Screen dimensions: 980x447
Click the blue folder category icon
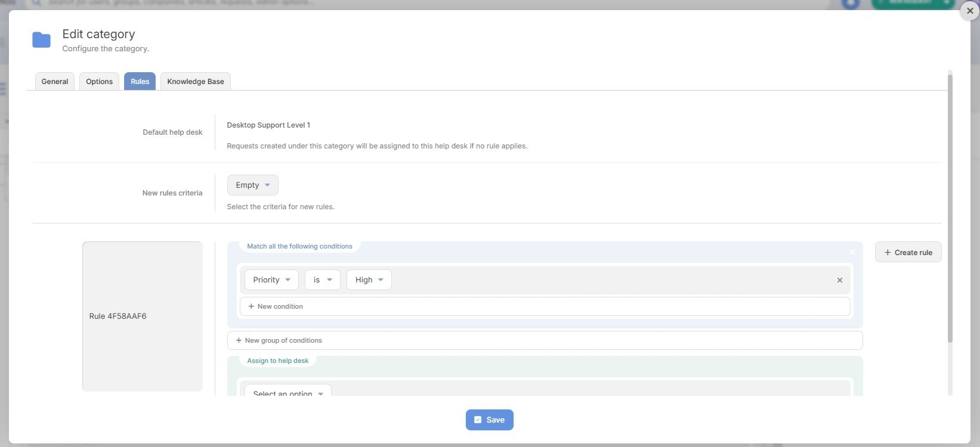tap(41, 40)
